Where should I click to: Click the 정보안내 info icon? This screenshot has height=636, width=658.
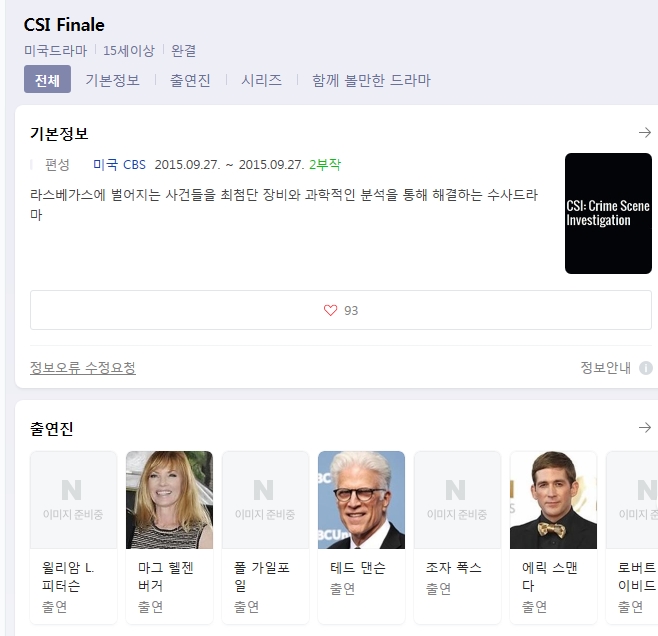coord(645,368)
